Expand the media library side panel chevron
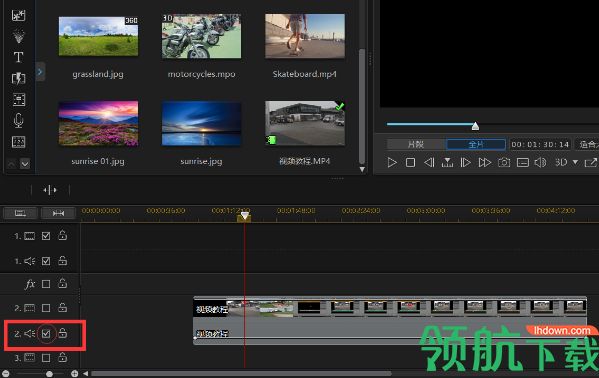The width and height of the screenshot is (599, 378). tap(40, 72)
